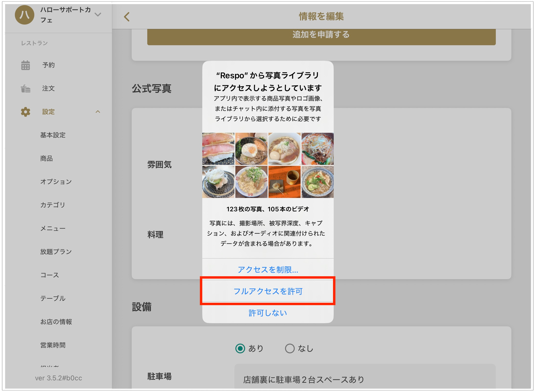Click the 情報を編集 page title

tap(321, 17)
